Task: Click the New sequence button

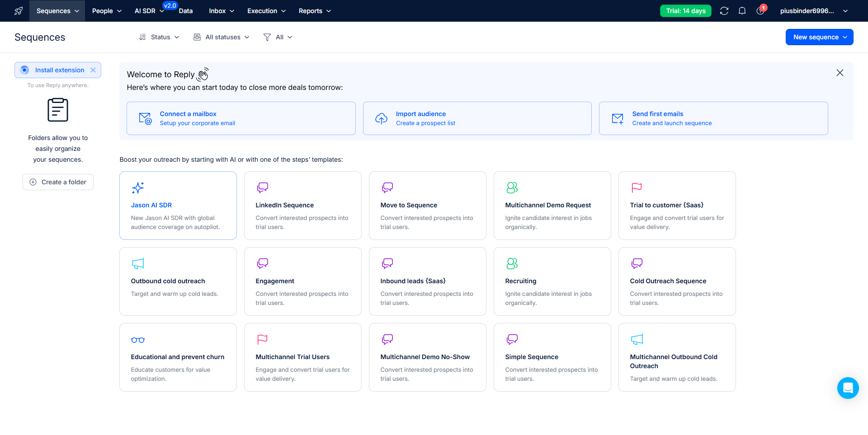Action: pyautogui.click(x=819, y=37)
